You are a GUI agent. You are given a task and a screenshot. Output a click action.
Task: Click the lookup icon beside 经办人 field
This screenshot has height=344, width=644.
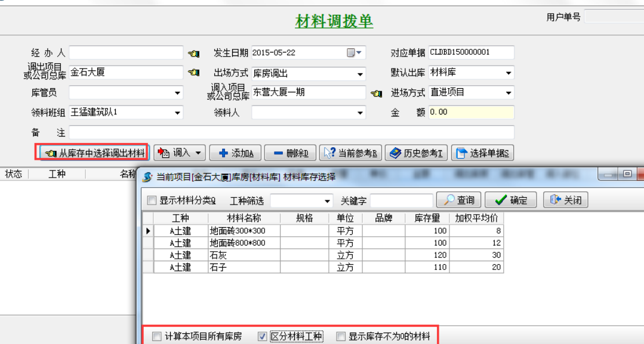193,53
